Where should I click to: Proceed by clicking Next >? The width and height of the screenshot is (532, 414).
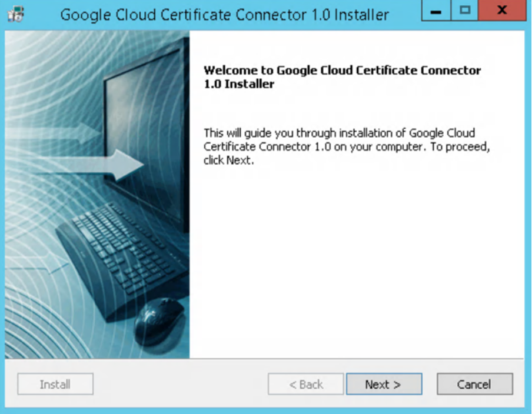point(384,385)
